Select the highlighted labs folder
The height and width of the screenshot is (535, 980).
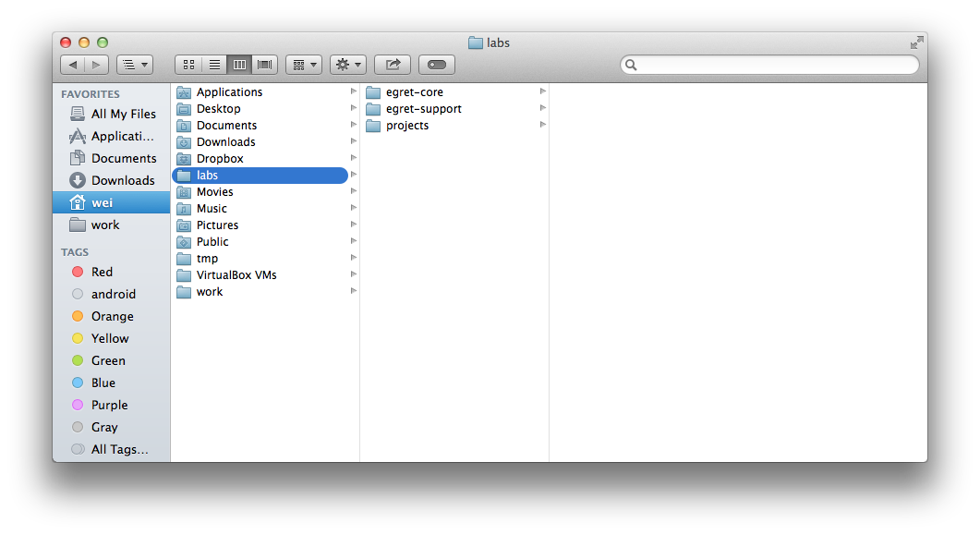[260, 176]
